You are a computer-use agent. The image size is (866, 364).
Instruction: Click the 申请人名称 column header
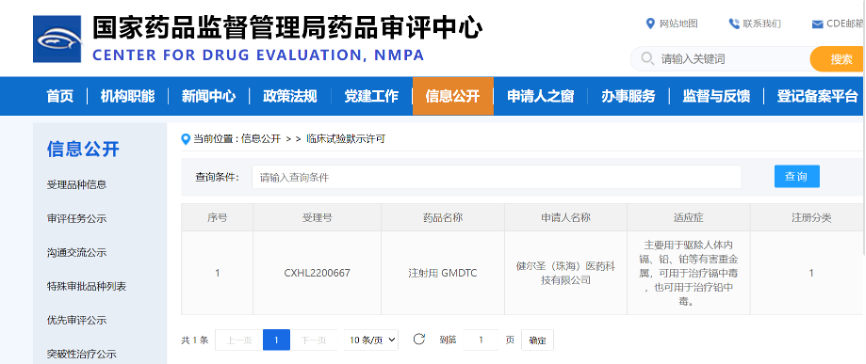pyautogui.click(x=566, y=218)
